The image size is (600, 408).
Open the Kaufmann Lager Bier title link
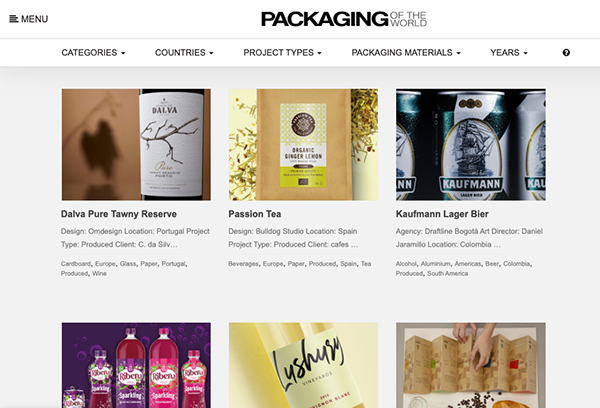(442, 214)
